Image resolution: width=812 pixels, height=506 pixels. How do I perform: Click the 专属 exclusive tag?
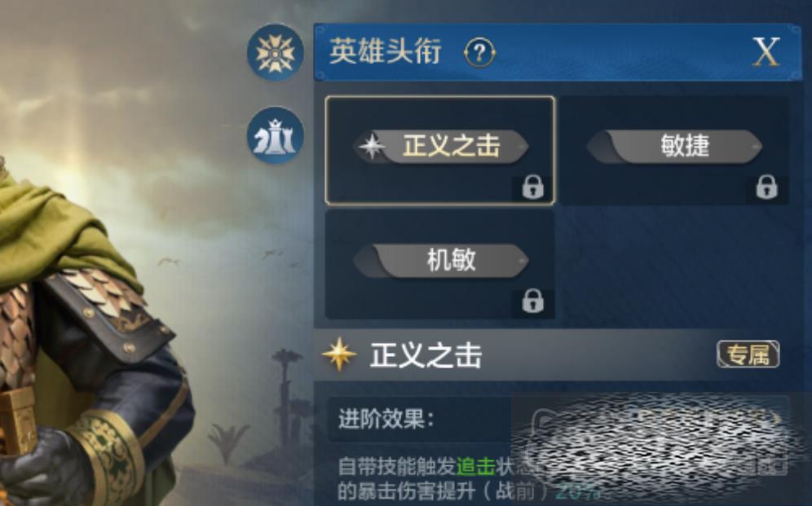click(x=748, y=354)
